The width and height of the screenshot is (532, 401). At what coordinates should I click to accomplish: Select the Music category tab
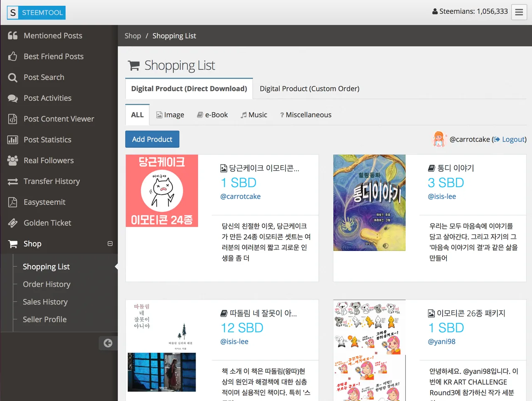pos(254,114)
